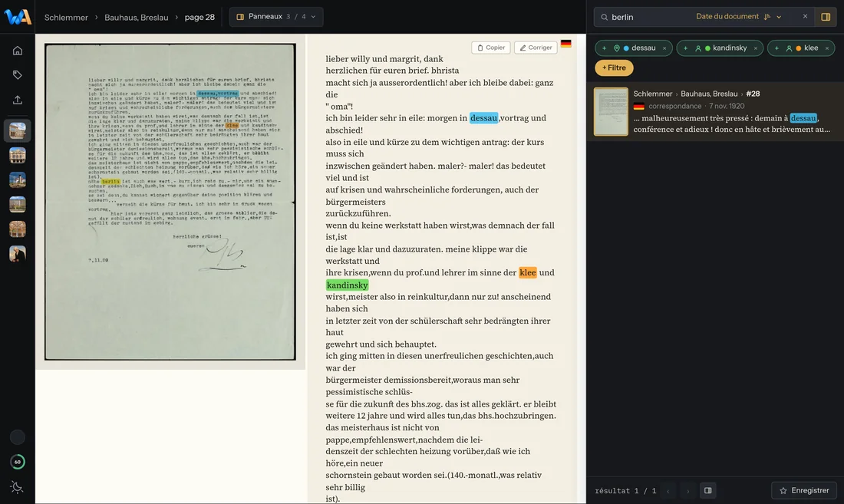Screen dimensions: 844x504
Task: Click 'résultat 1 / 1' text
Action: click(x=625, y=490)
